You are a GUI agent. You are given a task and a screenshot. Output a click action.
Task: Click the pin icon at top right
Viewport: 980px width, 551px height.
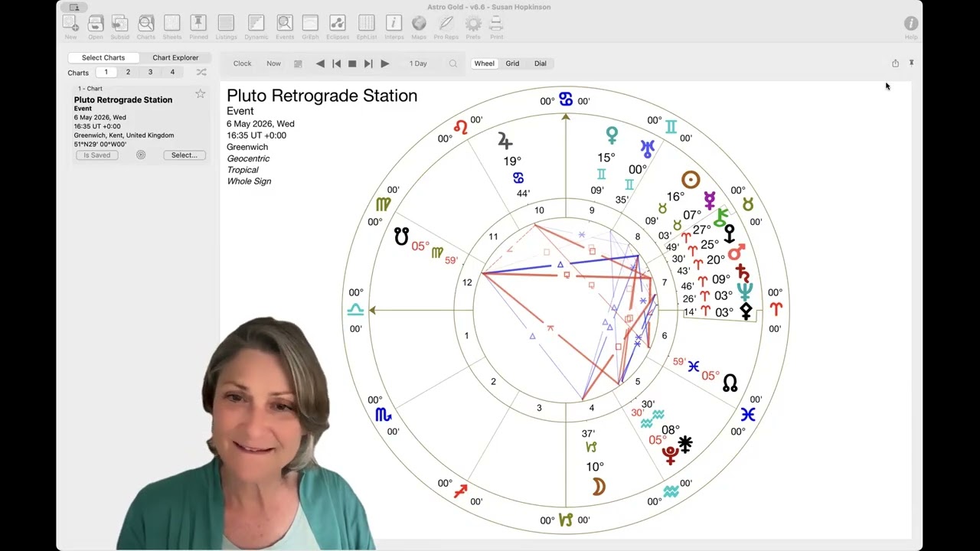pos(911,63)
